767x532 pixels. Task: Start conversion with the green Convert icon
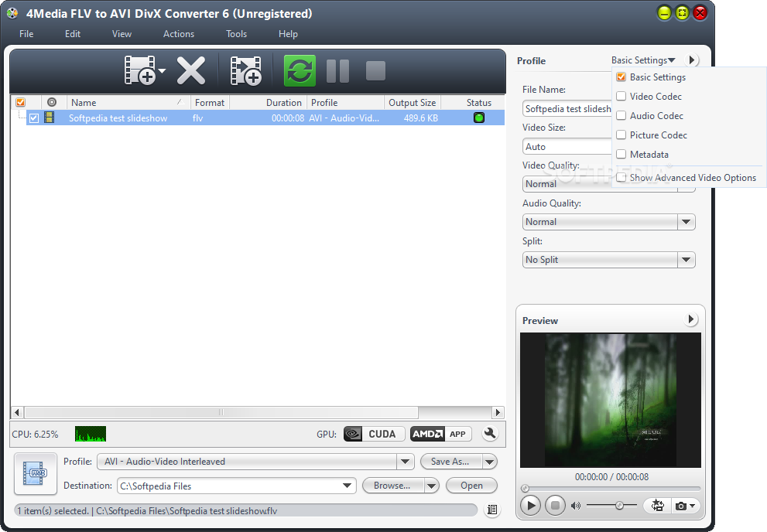pos(300,70)
